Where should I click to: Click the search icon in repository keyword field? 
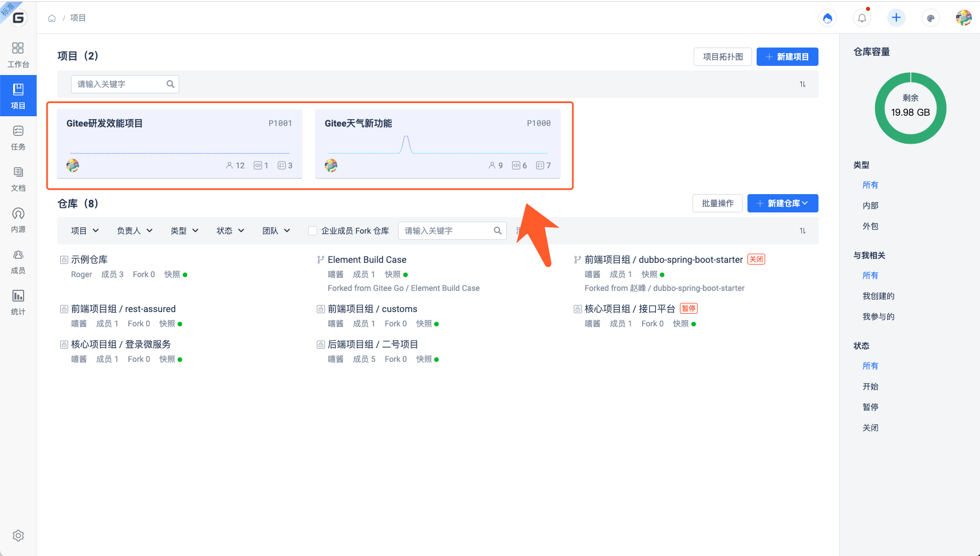tap(497, 231)
